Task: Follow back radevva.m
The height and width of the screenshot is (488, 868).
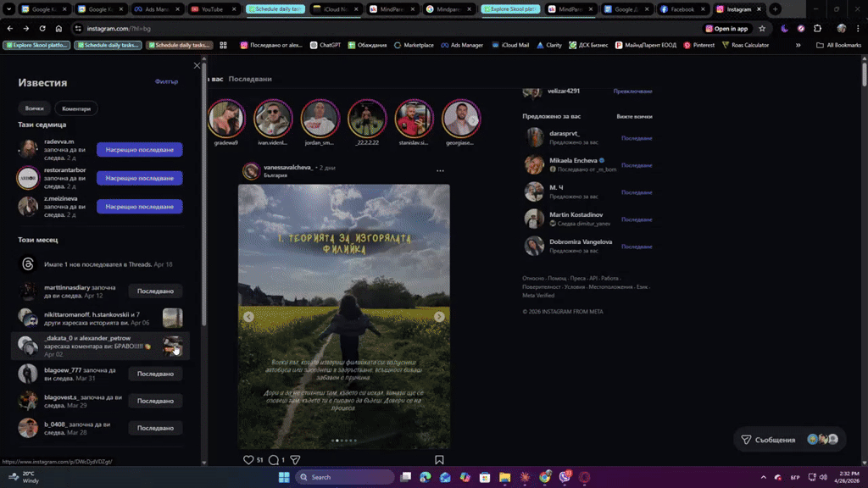Action: click(x=140, y=149)
